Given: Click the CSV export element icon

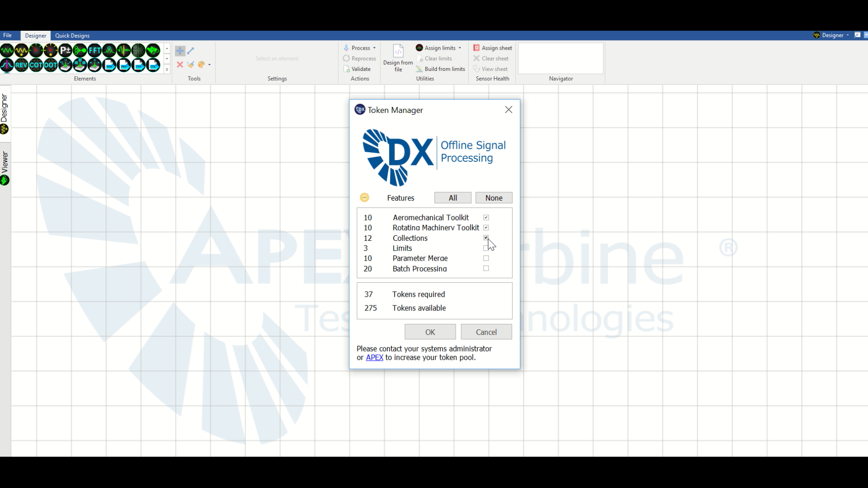Looking at the screenshot, I should 138,66.
